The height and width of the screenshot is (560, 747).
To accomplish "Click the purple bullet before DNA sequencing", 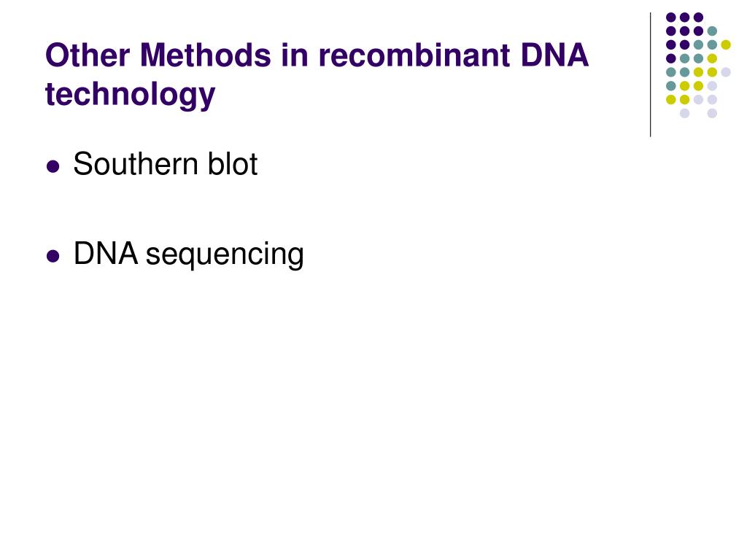I will pos(53,256).
